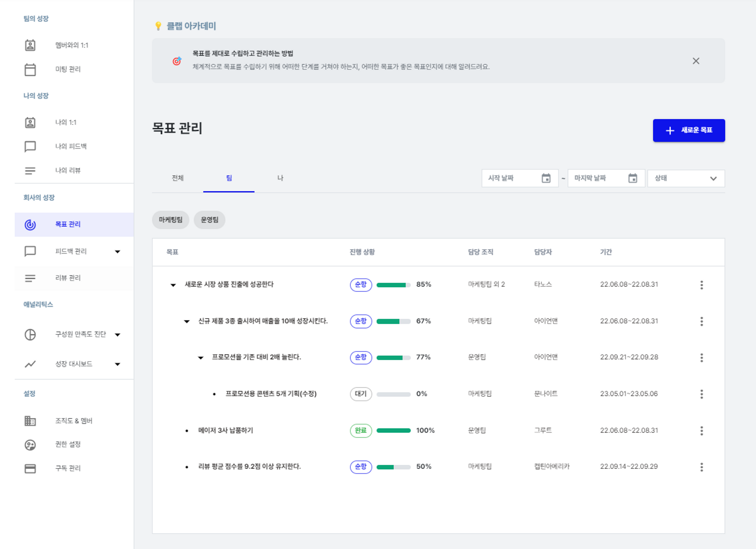Expand the 피드백 관리 sidebar menu
Image resolution: width=756 pixels, height=549 pixels.
pos(118,251)
